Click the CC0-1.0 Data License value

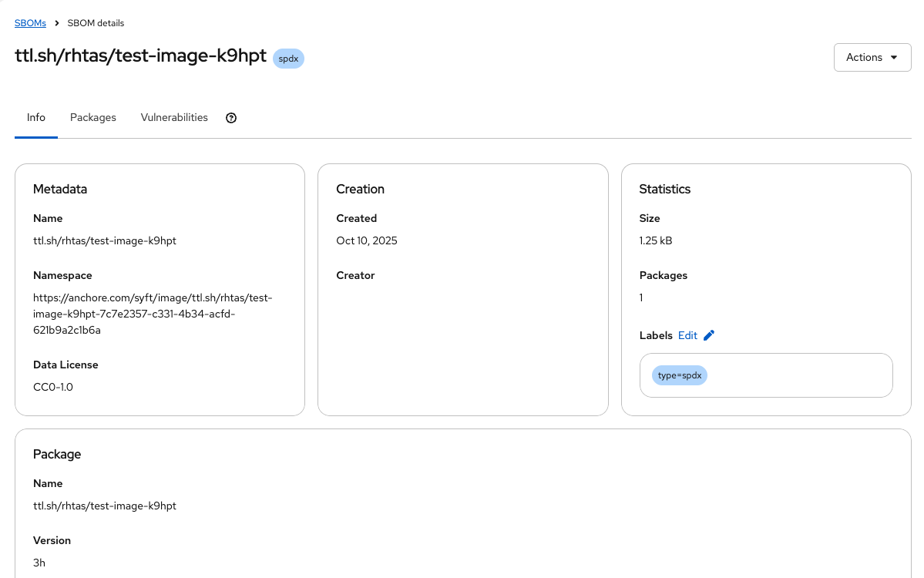point(53,387)
